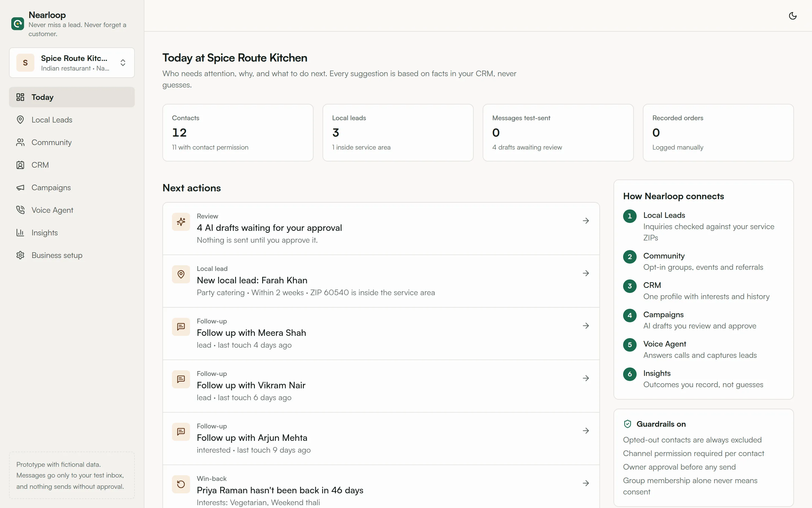The width and height of the screenshot is (812, 508).
Task: Go to Local Leads in the sidebar
Action: pyautogui.click(x=72, y=120)
